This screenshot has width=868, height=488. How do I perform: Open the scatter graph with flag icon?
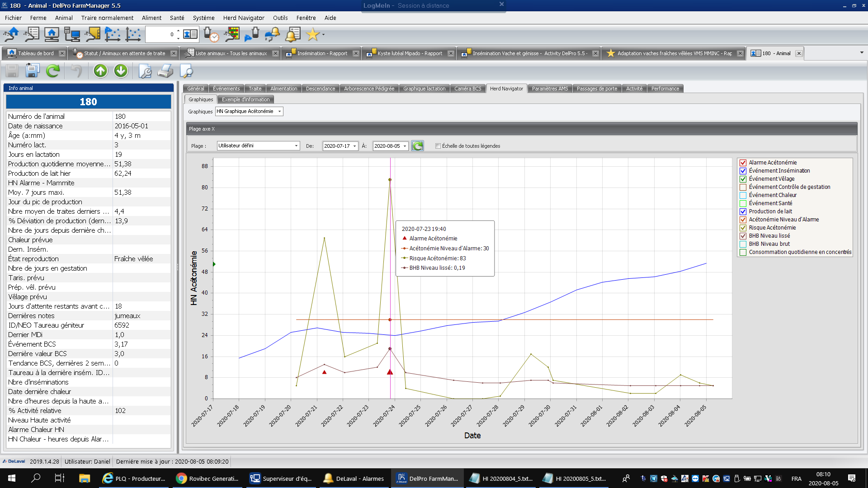[x=113, y=34]
